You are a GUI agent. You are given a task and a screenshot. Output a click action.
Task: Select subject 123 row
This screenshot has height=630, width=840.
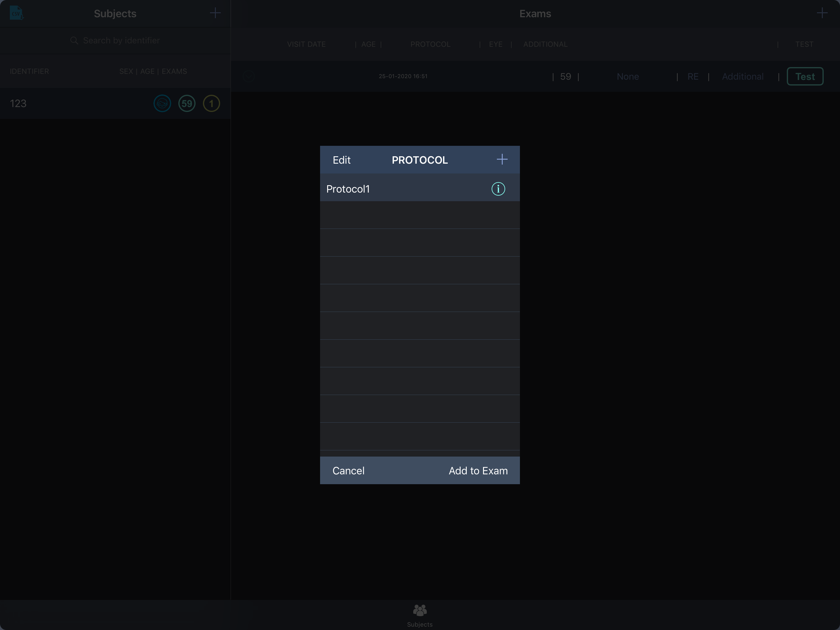(76, 103)
